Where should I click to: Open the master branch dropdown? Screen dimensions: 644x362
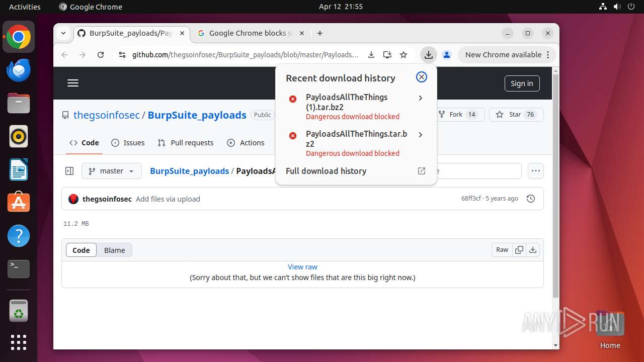tap(112, 171)
